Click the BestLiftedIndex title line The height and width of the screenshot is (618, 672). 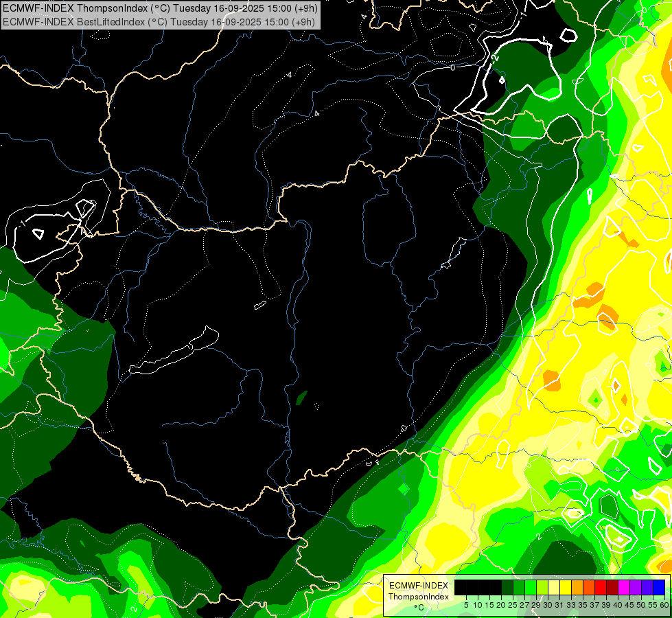coord(159,21)
